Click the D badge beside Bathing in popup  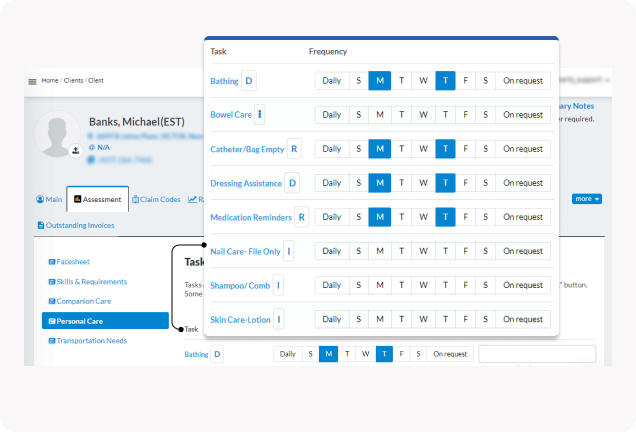pos(249,81)
